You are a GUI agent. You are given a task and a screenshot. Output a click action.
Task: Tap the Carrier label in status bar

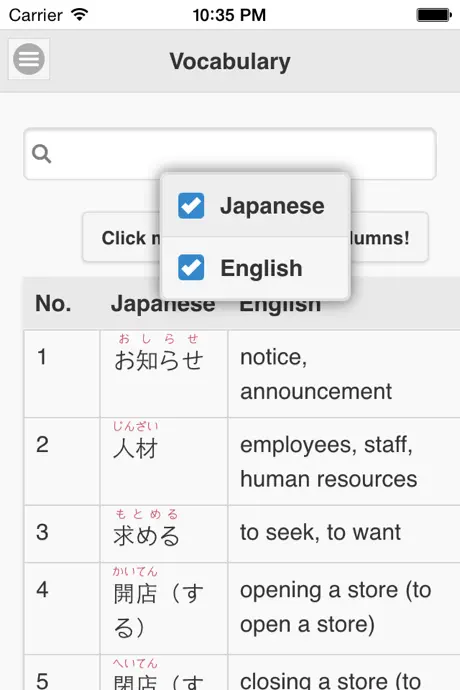pos(35,15)
